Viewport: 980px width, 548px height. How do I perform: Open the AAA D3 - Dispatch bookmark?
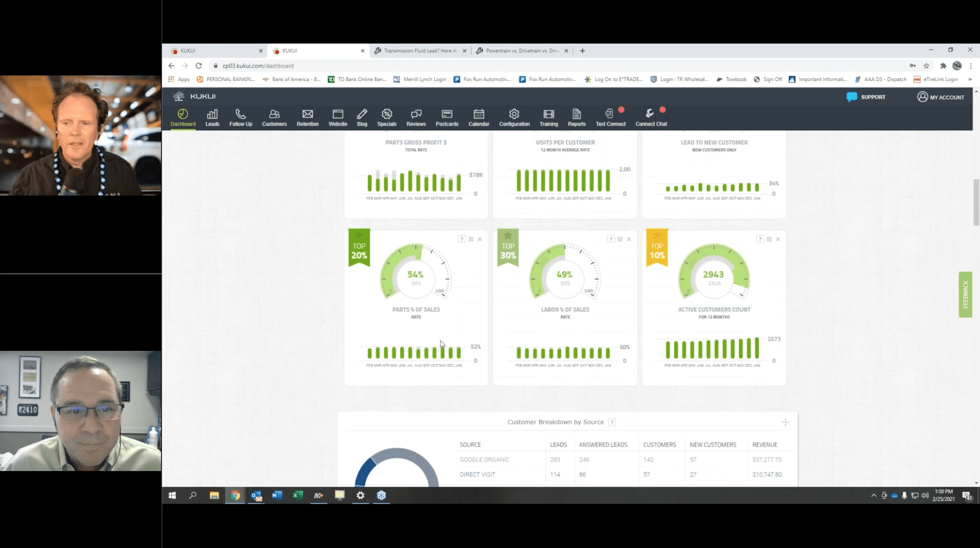880,79
